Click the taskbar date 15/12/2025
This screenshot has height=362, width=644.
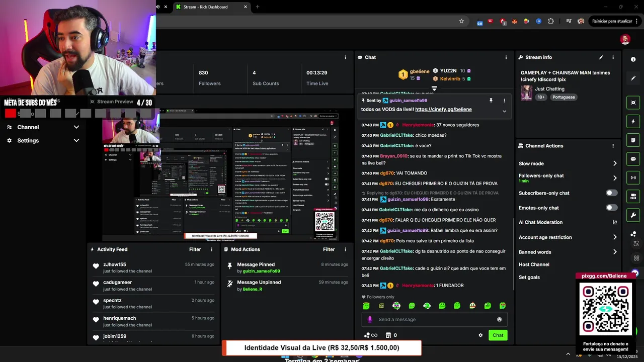coord(626,356)
